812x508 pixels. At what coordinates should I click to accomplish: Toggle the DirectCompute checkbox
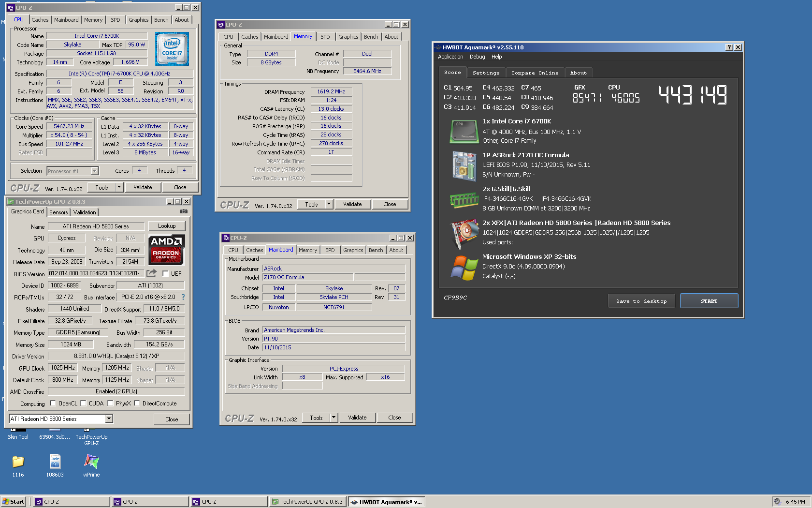click(137, 403)
